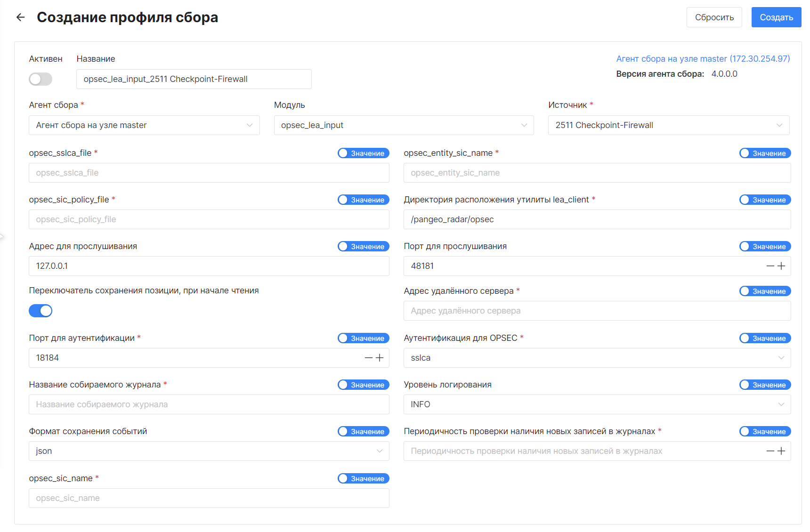Image resolution: width=810 pixels, height=532 pixels.
Task: Open the Источник dropdown
Action: [669, 125]
